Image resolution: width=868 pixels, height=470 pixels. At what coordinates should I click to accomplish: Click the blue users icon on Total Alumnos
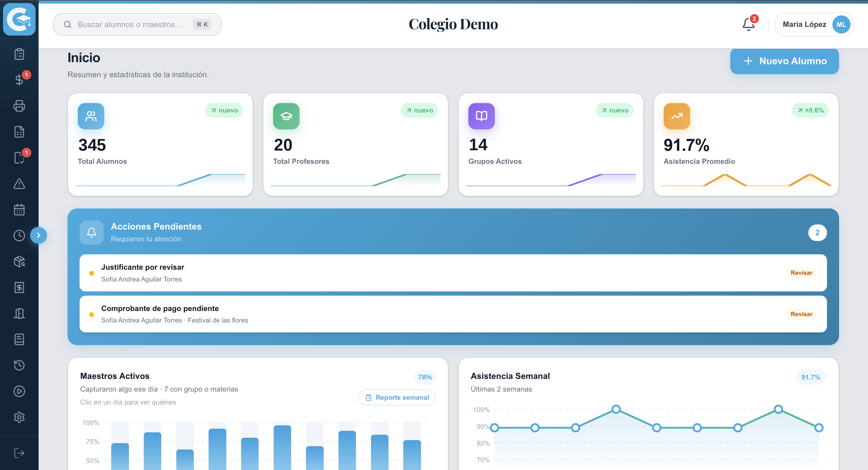91,116
